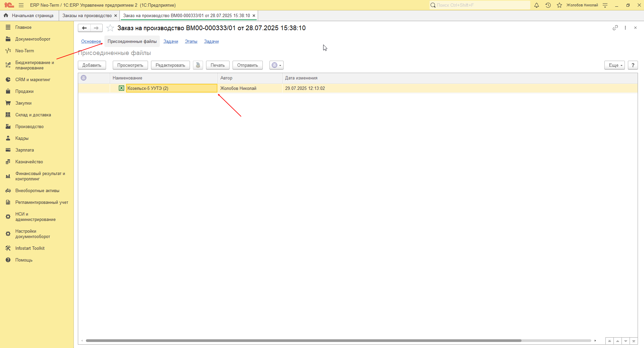Open Этапы navigation link
This screenshot has height=348, width=644.
191,41
